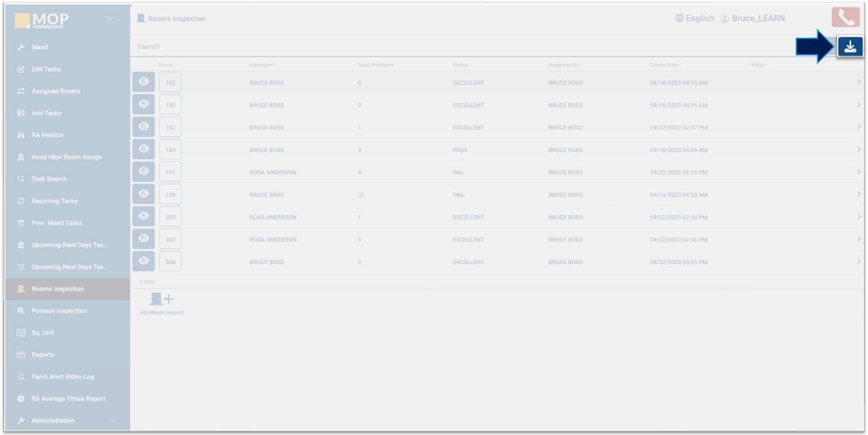Click the globe language icon
The width and height of the screenshot is (868, 435).
tap(680, 18)
